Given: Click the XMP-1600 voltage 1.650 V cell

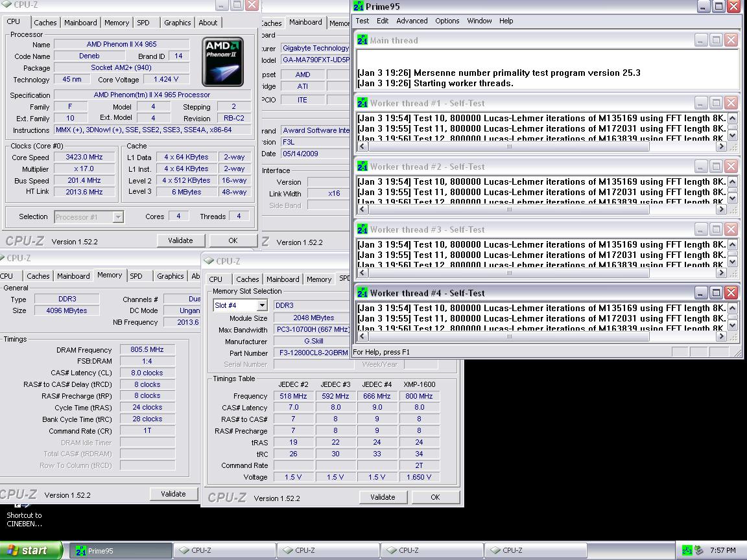Looking at the screenshot, I should tap(419, 477).
